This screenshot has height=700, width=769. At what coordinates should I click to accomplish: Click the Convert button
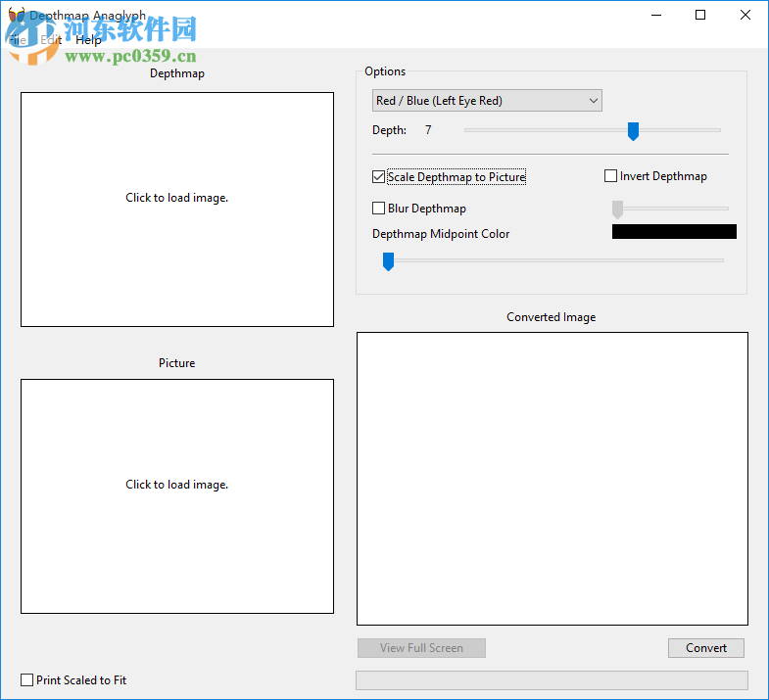point(706,648)
